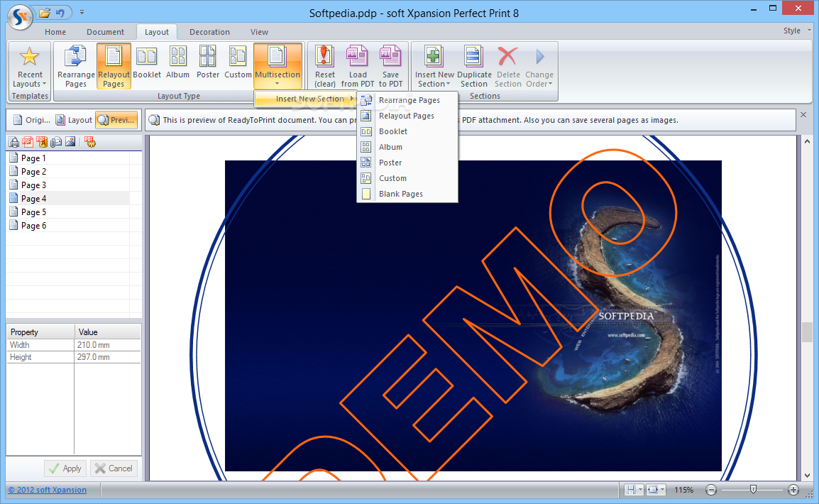Switch to the View ribbon tab
The image size is (819, 504).
pyautogui.click(x=259, y=32)
